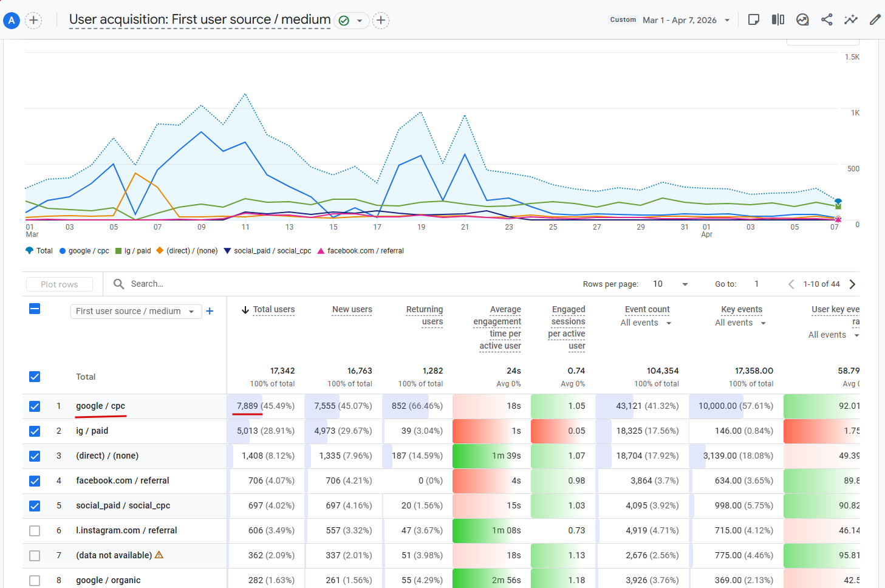The height and width of the screenshot is (588, 885).
Task: Go to next page of table rows
Action: 852,284
